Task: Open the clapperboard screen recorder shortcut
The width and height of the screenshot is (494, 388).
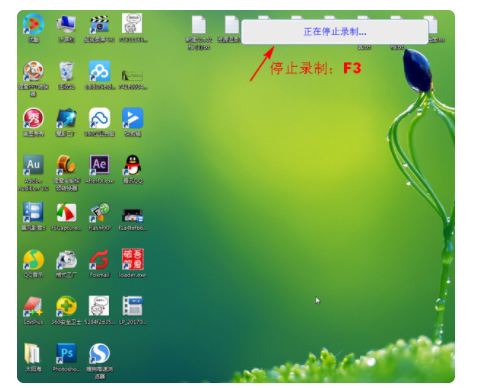Action: (99, 25)
